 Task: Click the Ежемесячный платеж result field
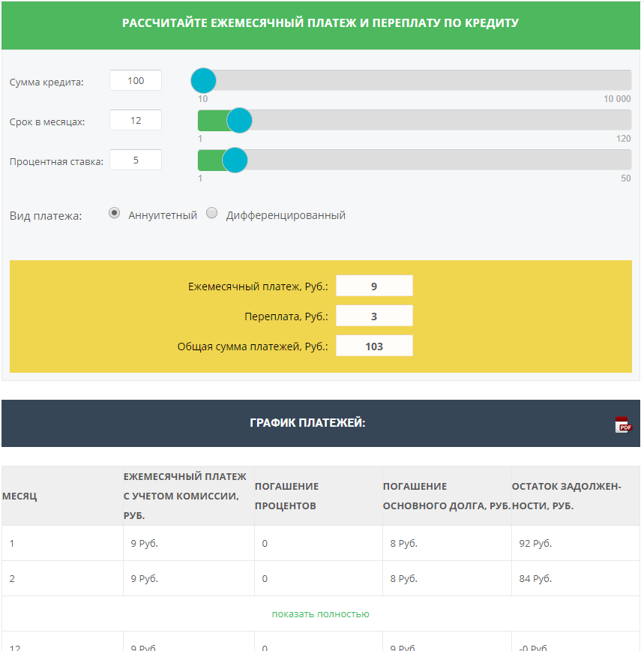[374, 286]
